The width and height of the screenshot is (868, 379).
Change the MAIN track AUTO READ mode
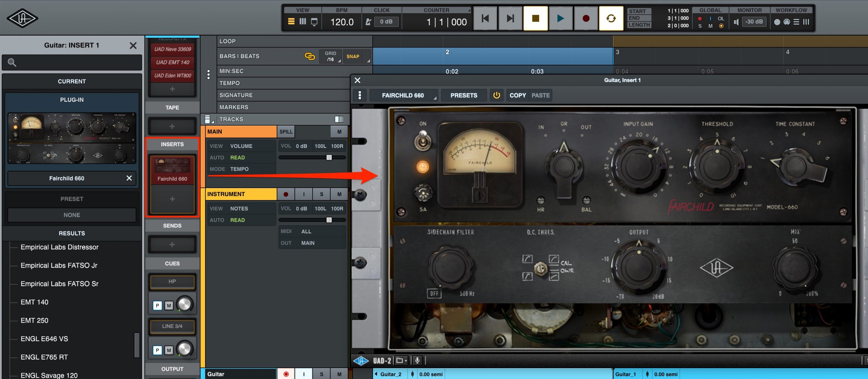pyautogui.click(x=241, y=157)
